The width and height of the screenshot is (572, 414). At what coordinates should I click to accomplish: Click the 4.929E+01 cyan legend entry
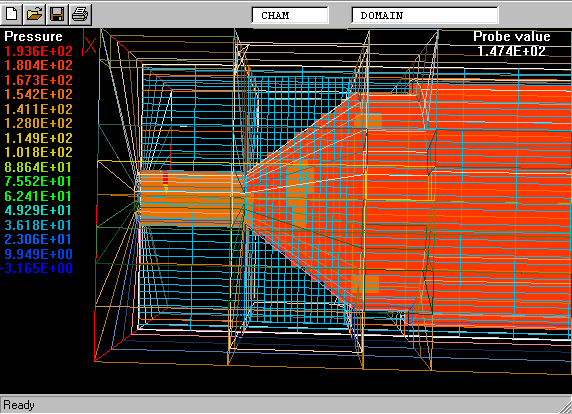click(x=39, y=210)
